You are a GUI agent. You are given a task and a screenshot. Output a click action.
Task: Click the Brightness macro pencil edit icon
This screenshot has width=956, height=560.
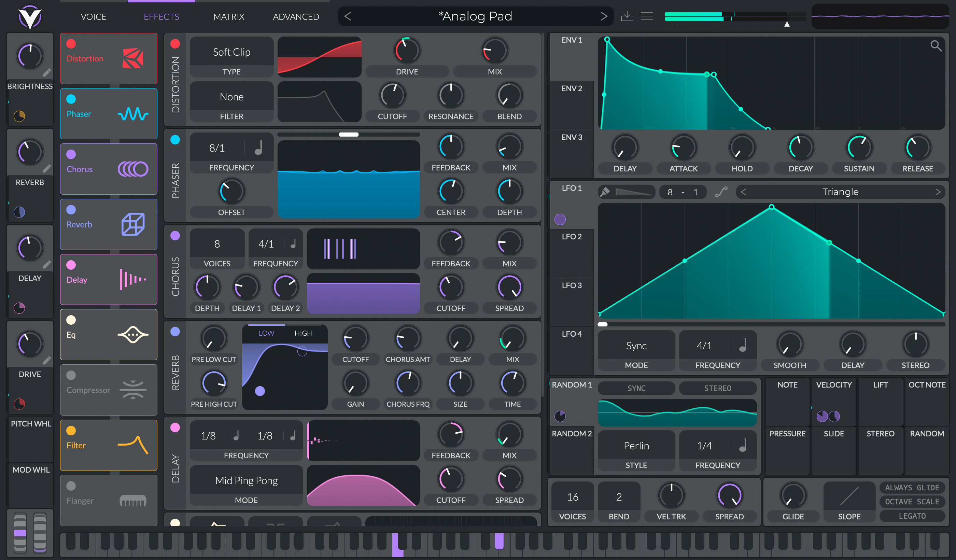click(x=47, y=72)
